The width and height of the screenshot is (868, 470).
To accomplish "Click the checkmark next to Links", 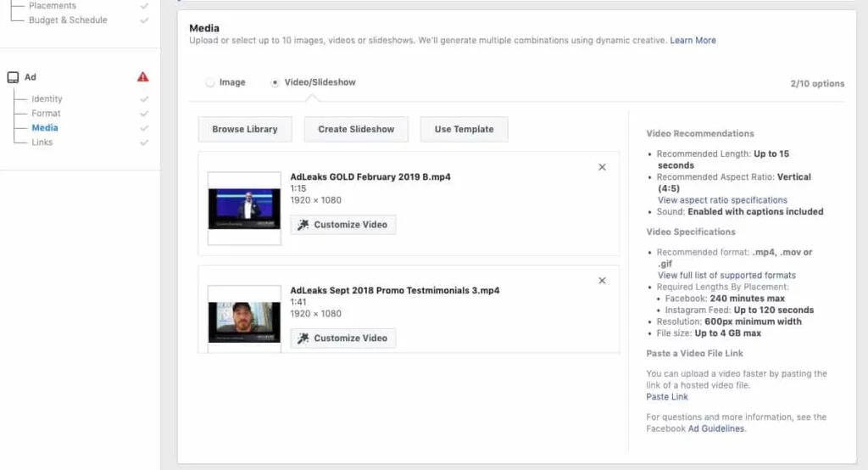I will (x=144, y=143).
